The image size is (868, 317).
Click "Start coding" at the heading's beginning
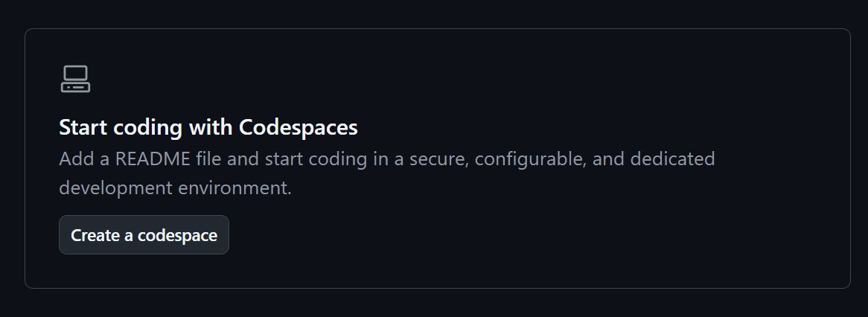click(x=120, y=128)
